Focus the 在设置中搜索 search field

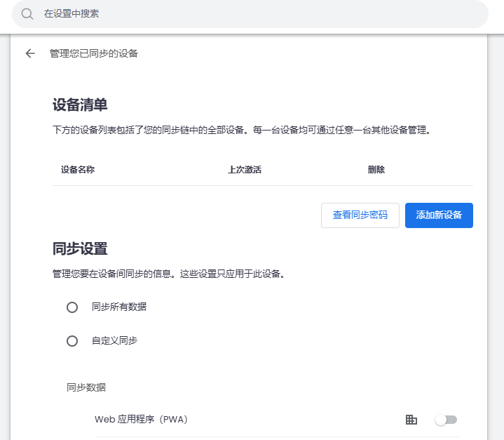[250, 14]
